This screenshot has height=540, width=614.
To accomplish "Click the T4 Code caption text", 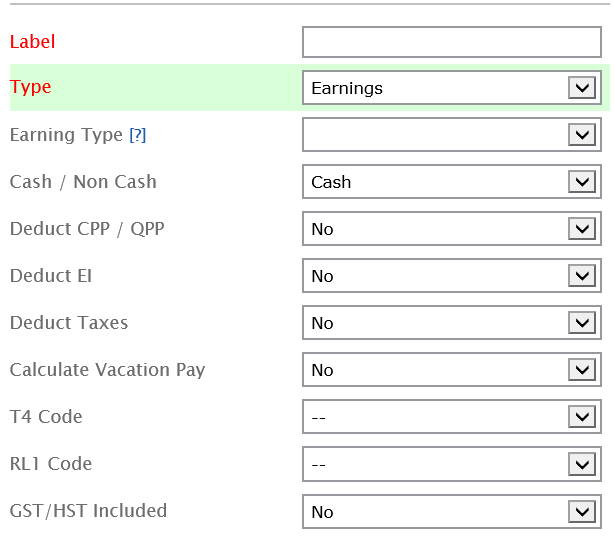I will pyautogui.click(x=46, y=417).
